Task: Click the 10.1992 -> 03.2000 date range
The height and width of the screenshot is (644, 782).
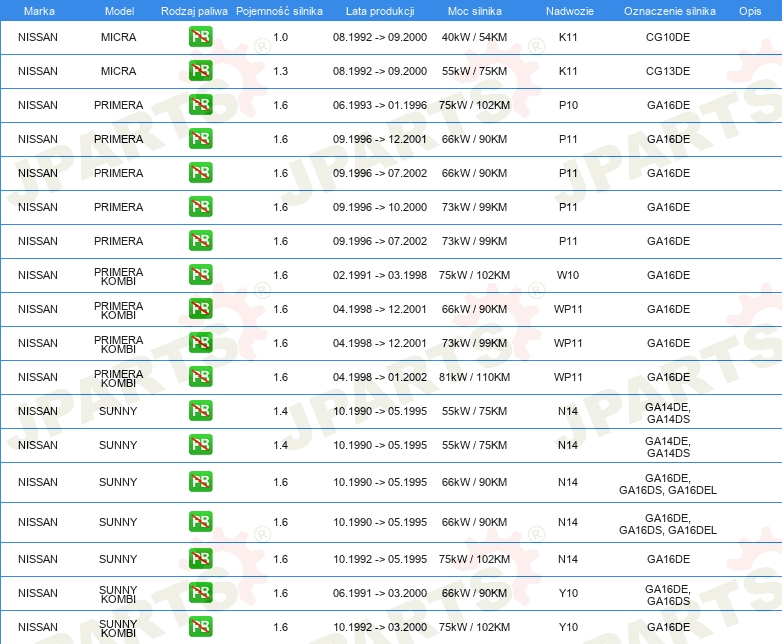Action: point(380,627)
